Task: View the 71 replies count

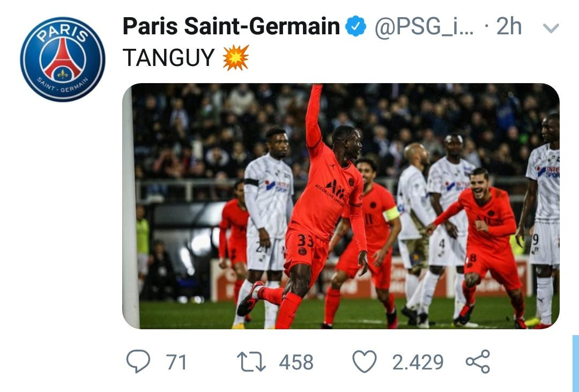Action: point(176,362)
